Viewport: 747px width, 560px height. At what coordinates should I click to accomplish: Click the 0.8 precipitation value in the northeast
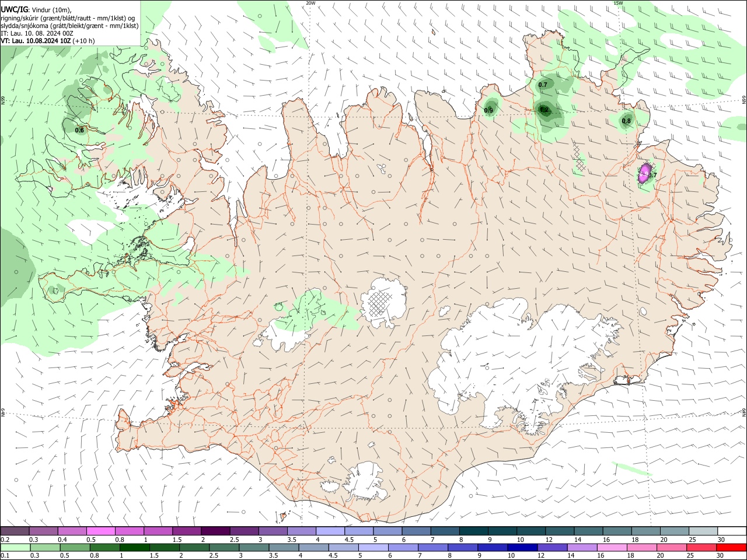pos(626,121)
